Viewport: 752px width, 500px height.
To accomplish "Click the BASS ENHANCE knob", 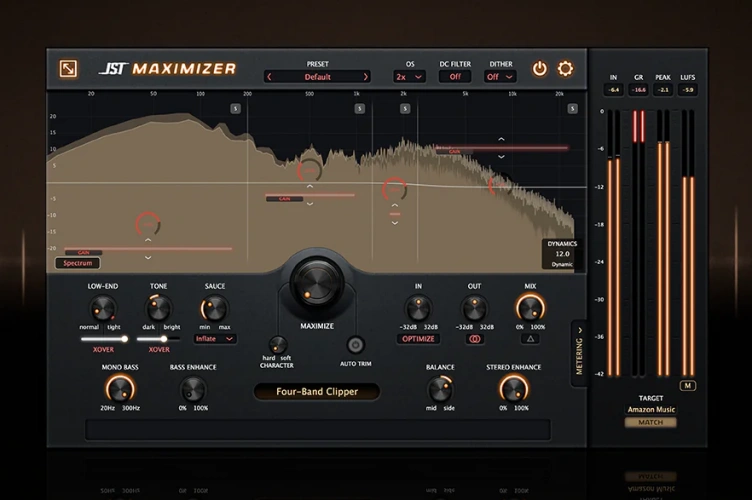I will [x=193, y=389].
